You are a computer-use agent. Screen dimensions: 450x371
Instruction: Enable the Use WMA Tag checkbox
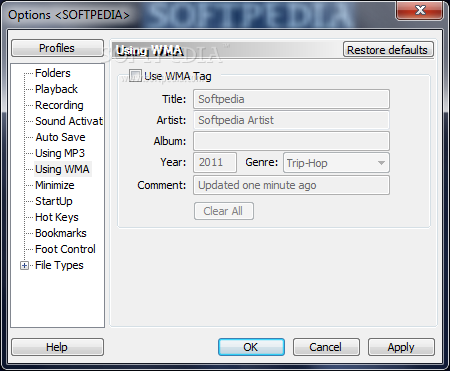coord(135,76)
